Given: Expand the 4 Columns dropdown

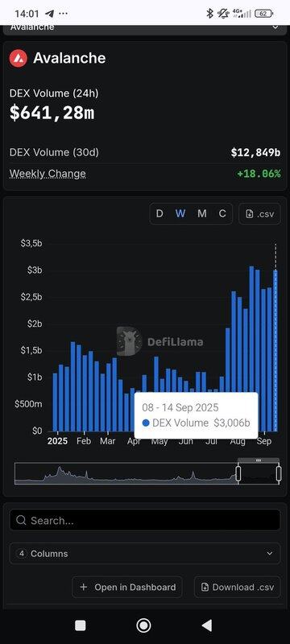Looking at the screenshot, I should tap(145, 553).
